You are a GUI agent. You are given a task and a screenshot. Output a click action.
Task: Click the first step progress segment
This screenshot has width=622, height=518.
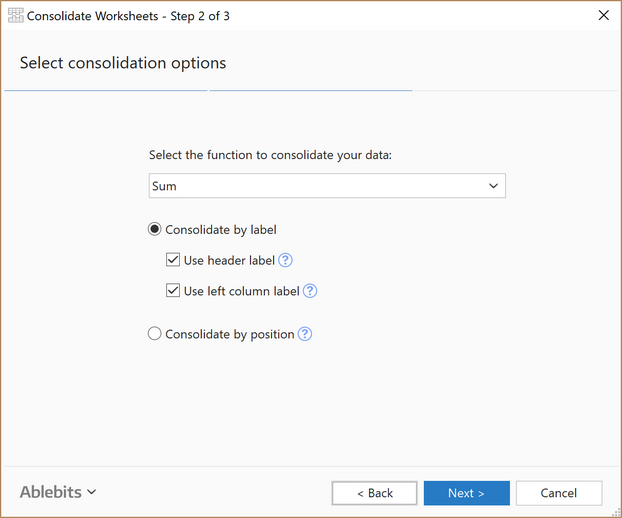click(106, 91)
